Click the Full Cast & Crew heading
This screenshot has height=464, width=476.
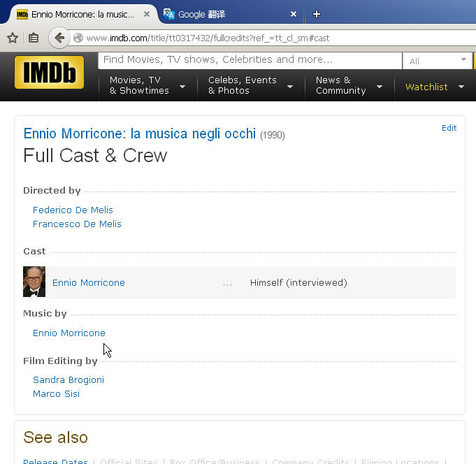click(x=95, y=156)
